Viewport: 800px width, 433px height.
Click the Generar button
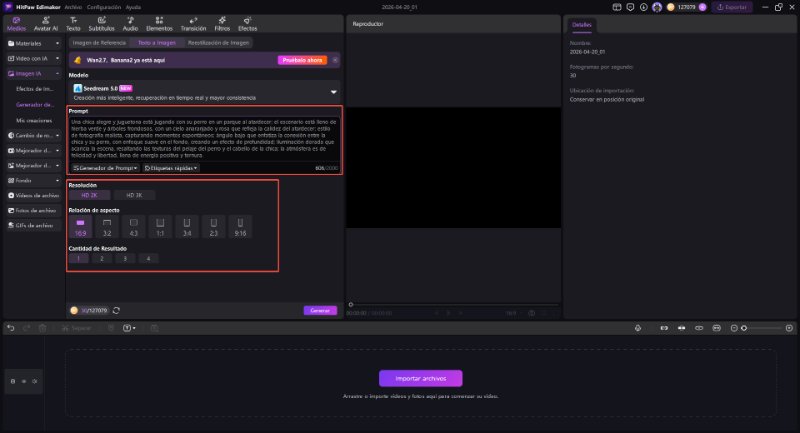320,310
